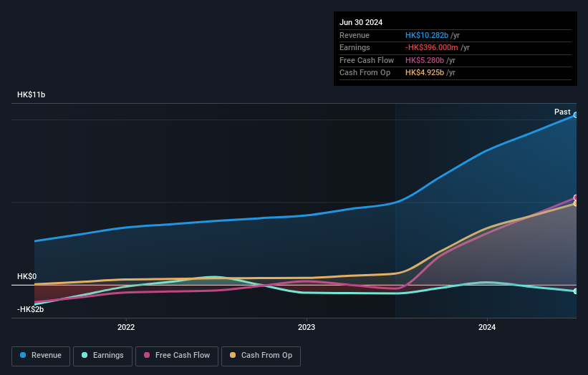The image size is (588, 375).
Task: Click the HK$10.282b revenue value
Action: [x=427, y=35]
